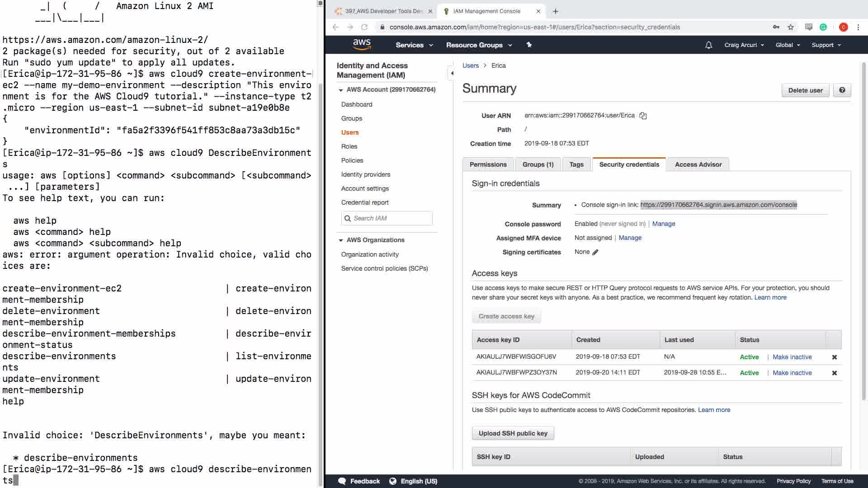868x488 pixels.
Task: Delete access key AKIAULJ7WBFWISGOFU6V with X icon
Action: point(835,357)
